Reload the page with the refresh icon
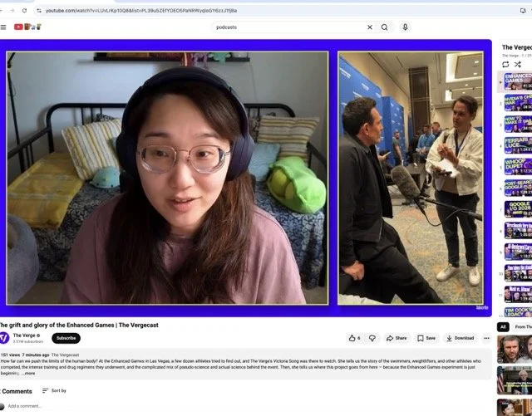Image resolution: width=532 pixels, height=416 pixels. (24, 11)
